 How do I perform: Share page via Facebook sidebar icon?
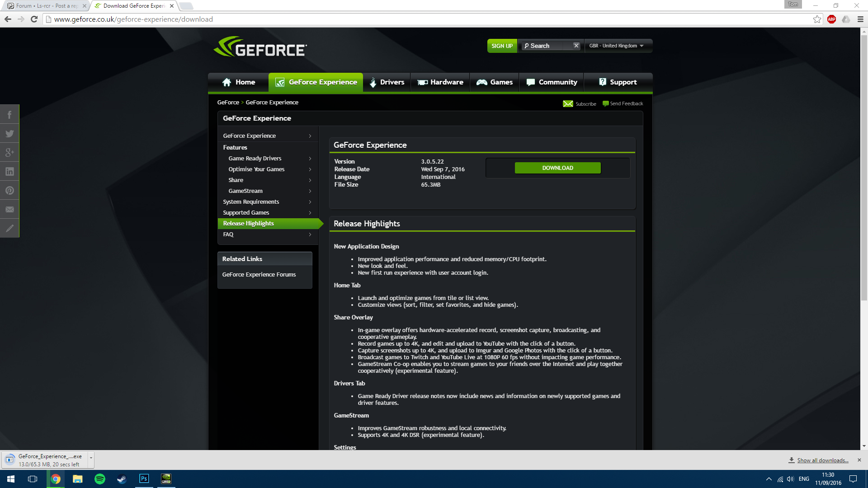(x=9, y=115)
